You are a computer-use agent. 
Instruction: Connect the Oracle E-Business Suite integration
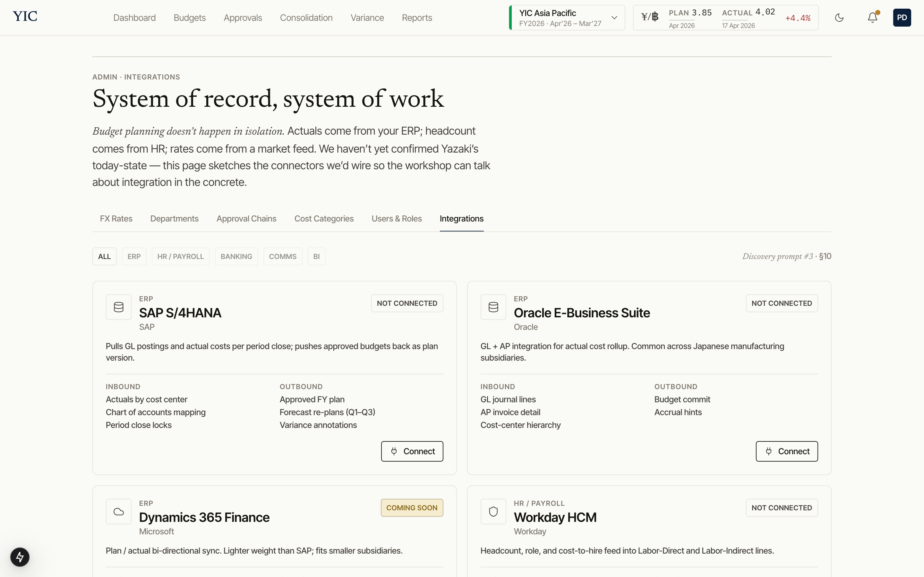pos(787,451)
